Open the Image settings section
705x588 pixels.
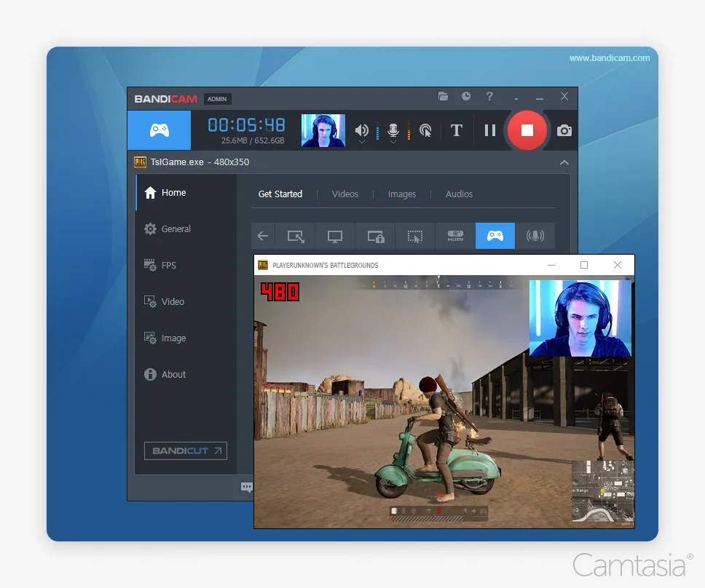tap(186, 338)
